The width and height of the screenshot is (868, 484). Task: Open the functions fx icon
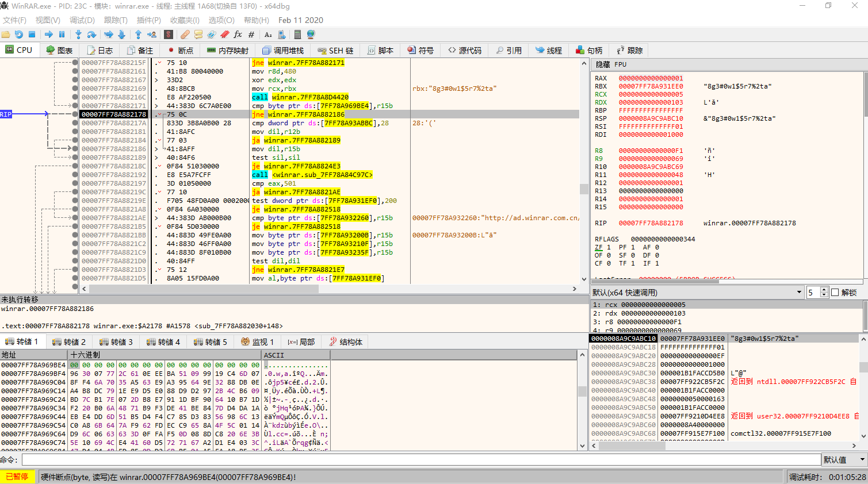[x=238, y=34]
